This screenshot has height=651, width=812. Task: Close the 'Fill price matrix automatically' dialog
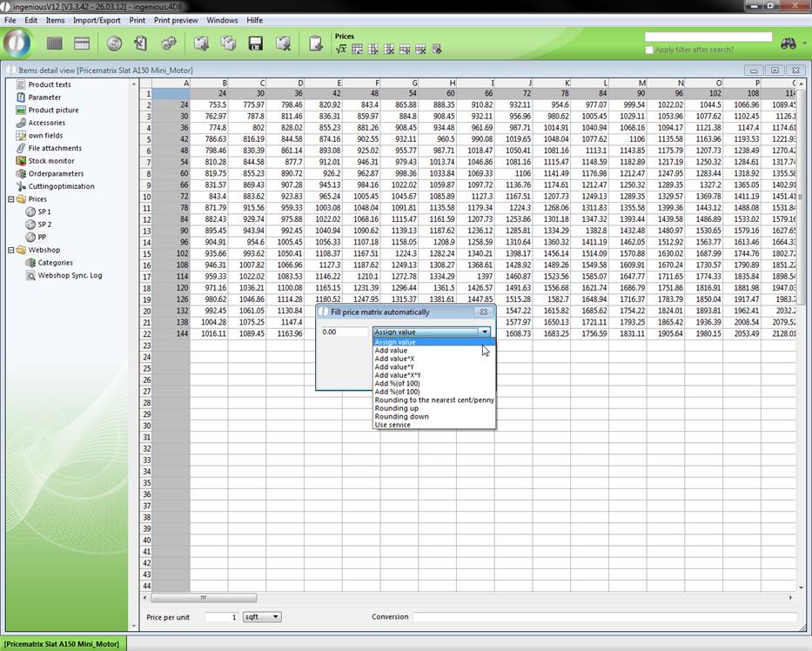tap(483, 312)
